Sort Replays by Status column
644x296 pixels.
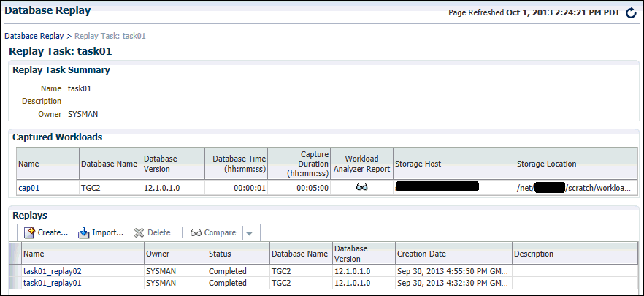(221, 254)
